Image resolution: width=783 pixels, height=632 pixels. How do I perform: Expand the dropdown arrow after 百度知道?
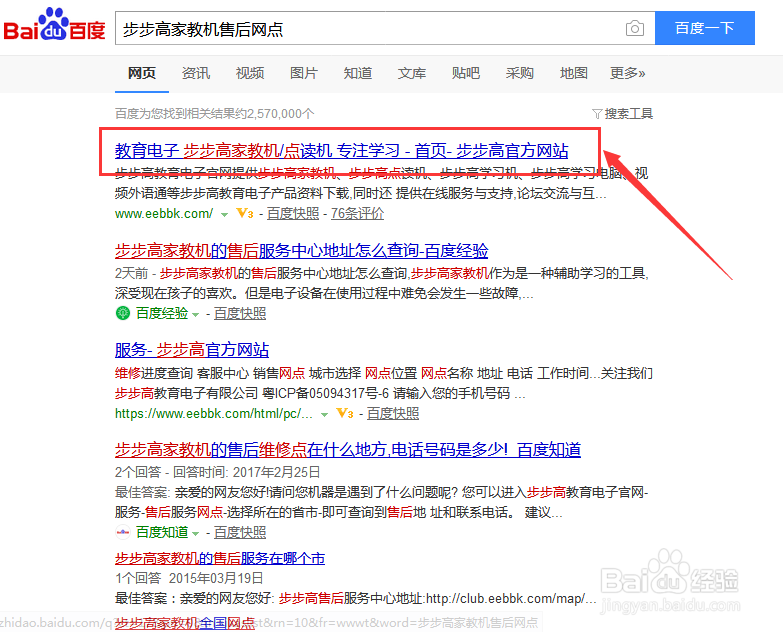(x=196, y=534)
